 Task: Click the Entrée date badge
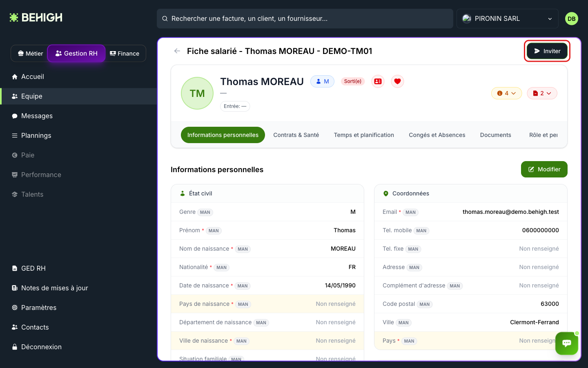tap(235, 106)
